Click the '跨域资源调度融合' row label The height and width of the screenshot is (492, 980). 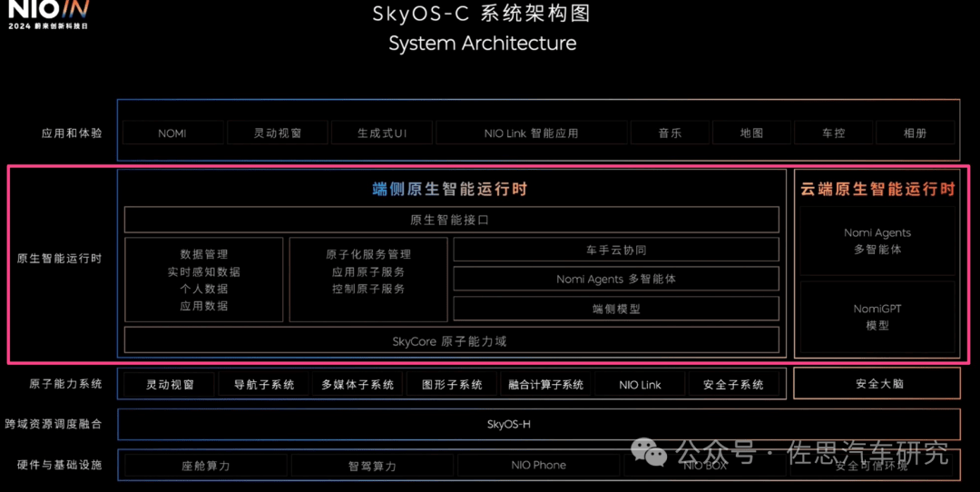[x=54, y=424]
